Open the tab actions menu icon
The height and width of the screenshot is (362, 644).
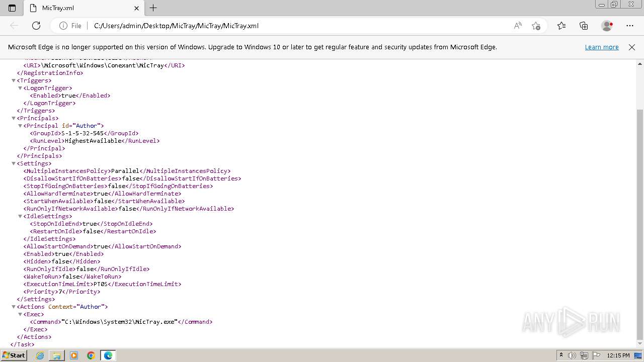[12, 8]
